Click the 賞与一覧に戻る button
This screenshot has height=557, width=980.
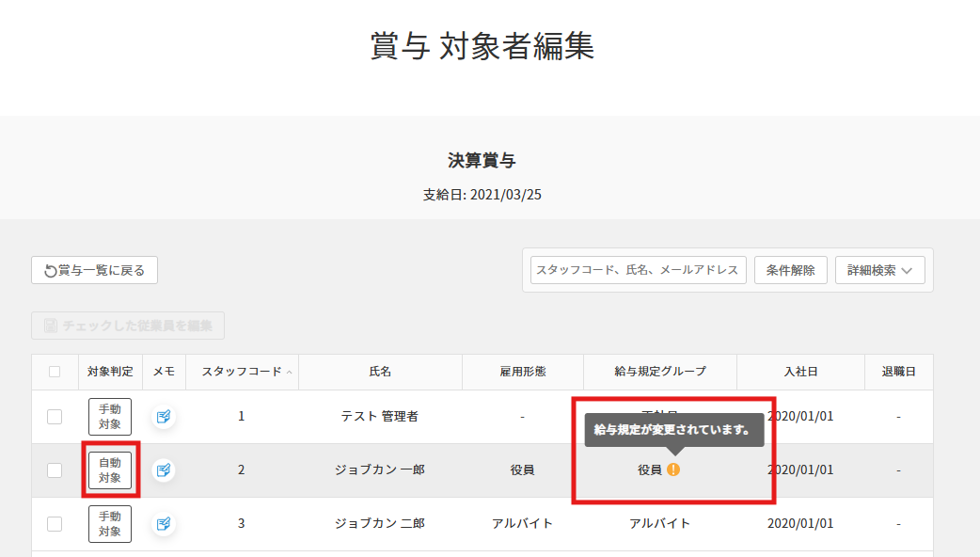94,270
